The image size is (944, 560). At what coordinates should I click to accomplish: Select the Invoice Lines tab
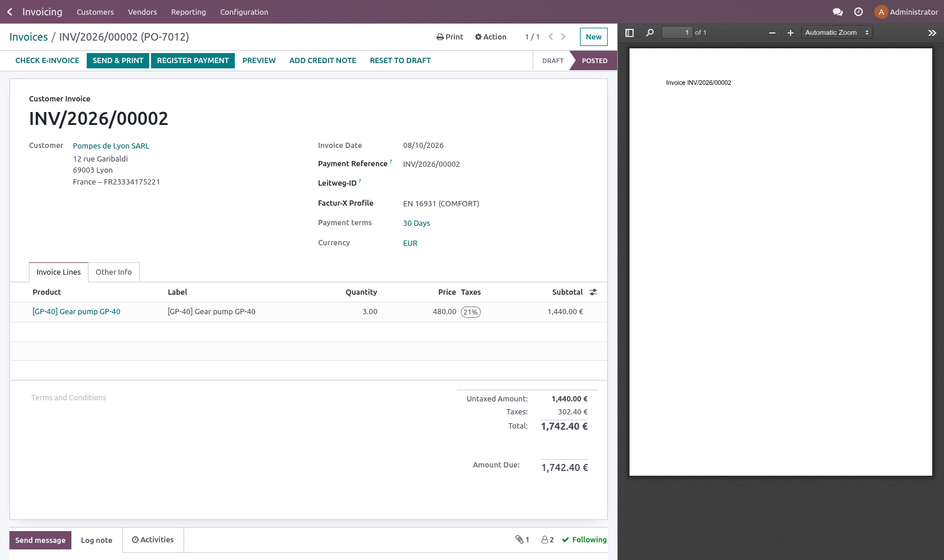pos(58,272)
